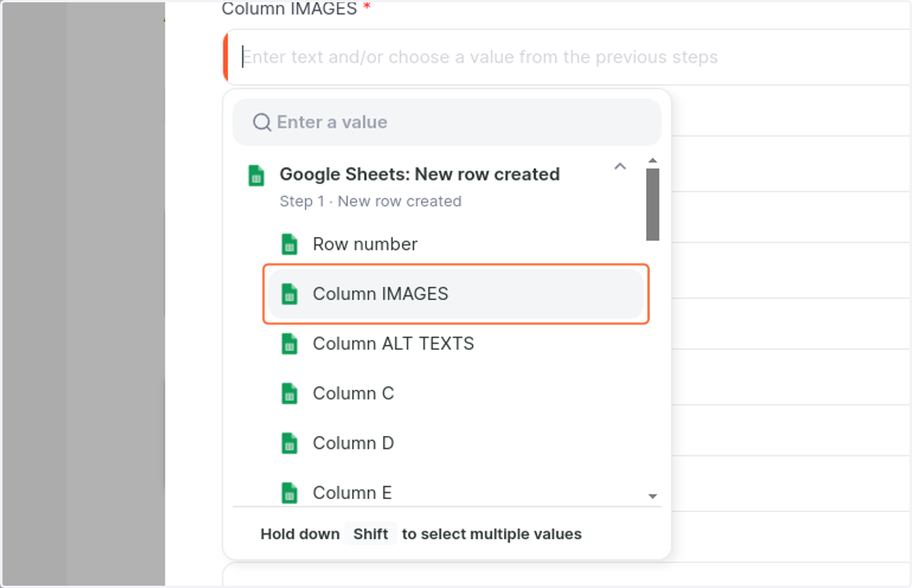
Task: Click the 'Step 1 · New row created' subtitle
Action: pyautogui.click(x=370, y=201)
